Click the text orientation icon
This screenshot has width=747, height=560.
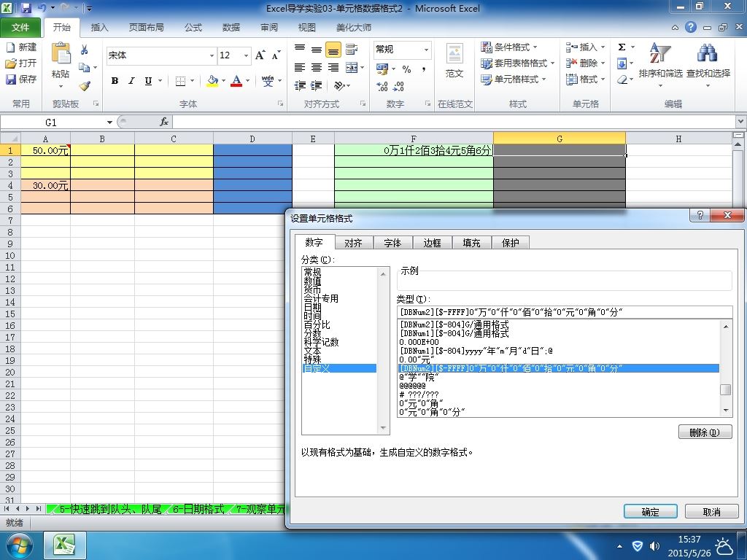(338, 86)
